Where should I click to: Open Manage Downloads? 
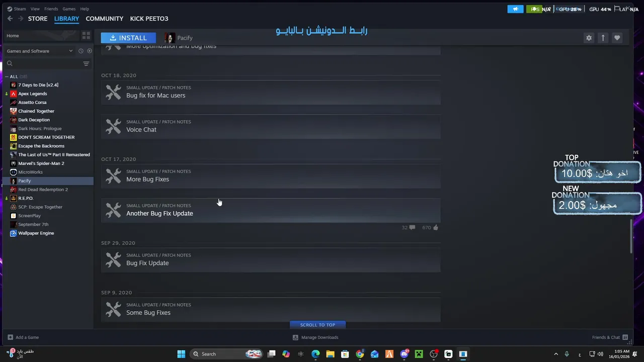(x=315, y=337)
